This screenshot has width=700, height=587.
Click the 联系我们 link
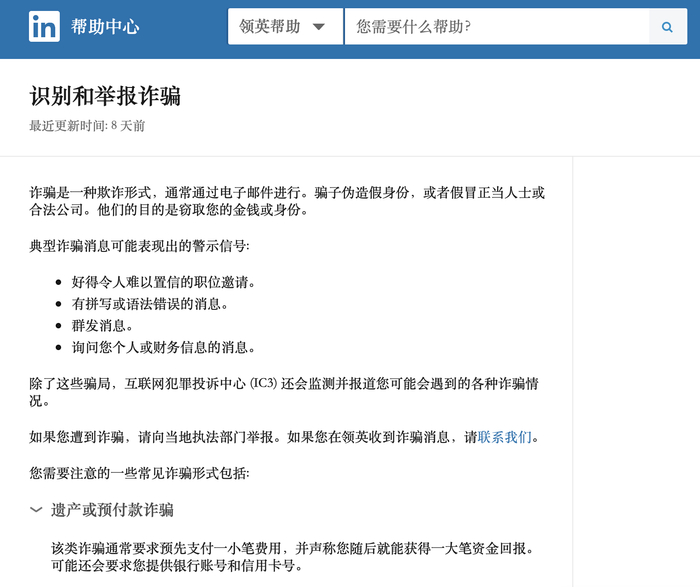pos(504,437)
